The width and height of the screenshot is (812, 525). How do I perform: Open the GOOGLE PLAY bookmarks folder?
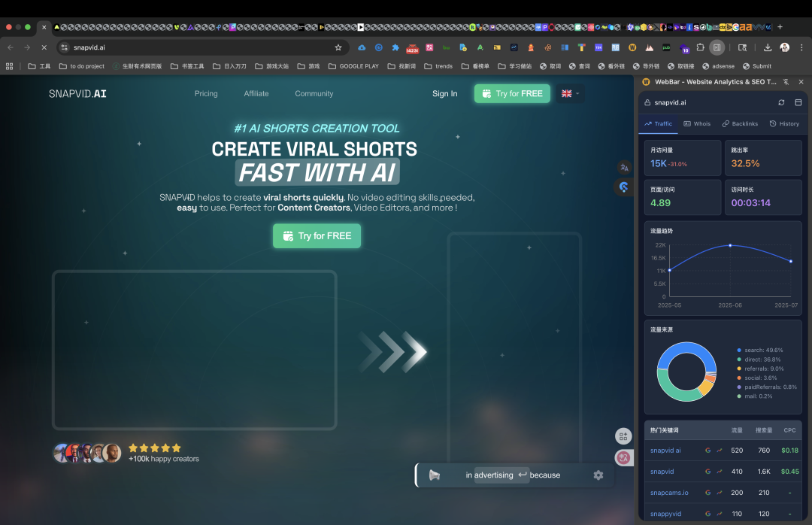pos(353,66)
